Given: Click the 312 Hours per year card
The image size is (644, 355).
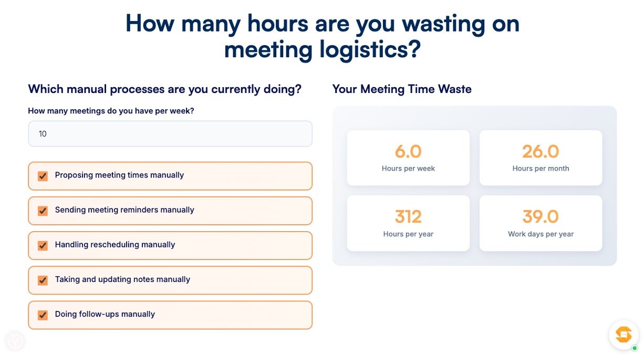Looking at the screenshot, I should point(408,223).
